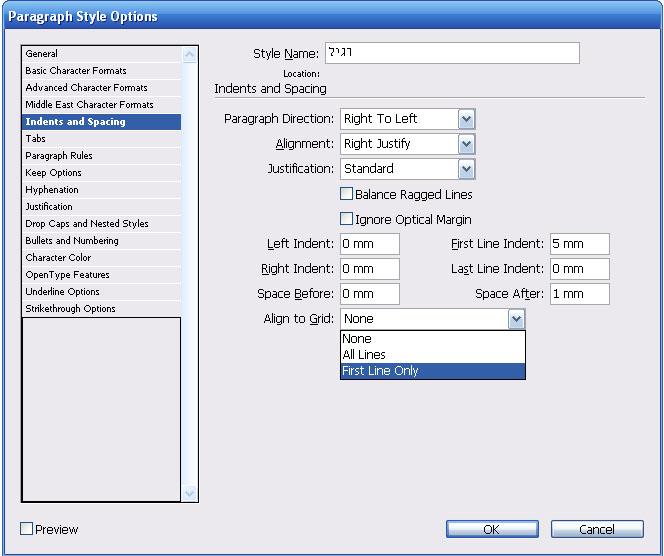Click the First Line Indent field

[x=580, y=244]
